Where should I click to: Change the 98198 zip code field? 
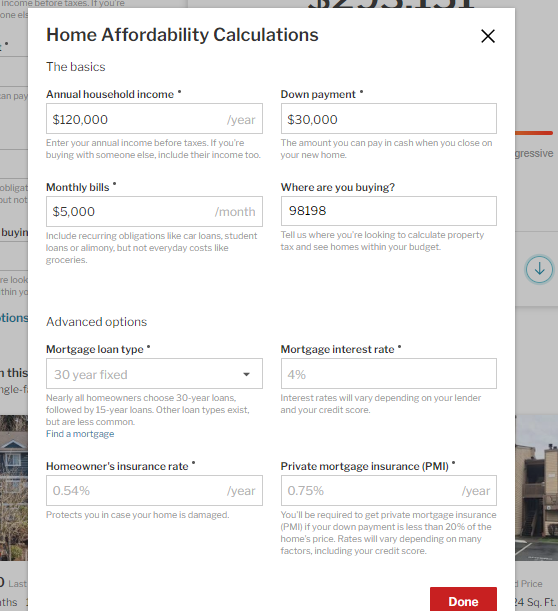[x=388, y=211]
